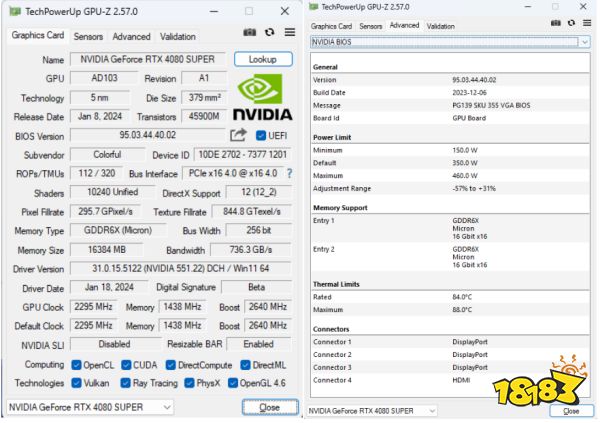Viewport: 600px width, 423px height.
Task: Select the Advanced tab in right window
Action: (404, 25)
